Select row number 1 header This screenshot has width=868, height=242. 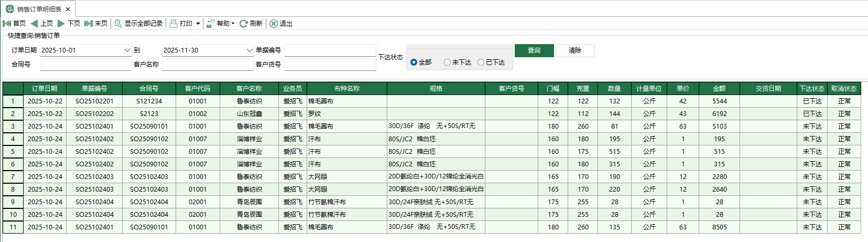click(13, 101)
